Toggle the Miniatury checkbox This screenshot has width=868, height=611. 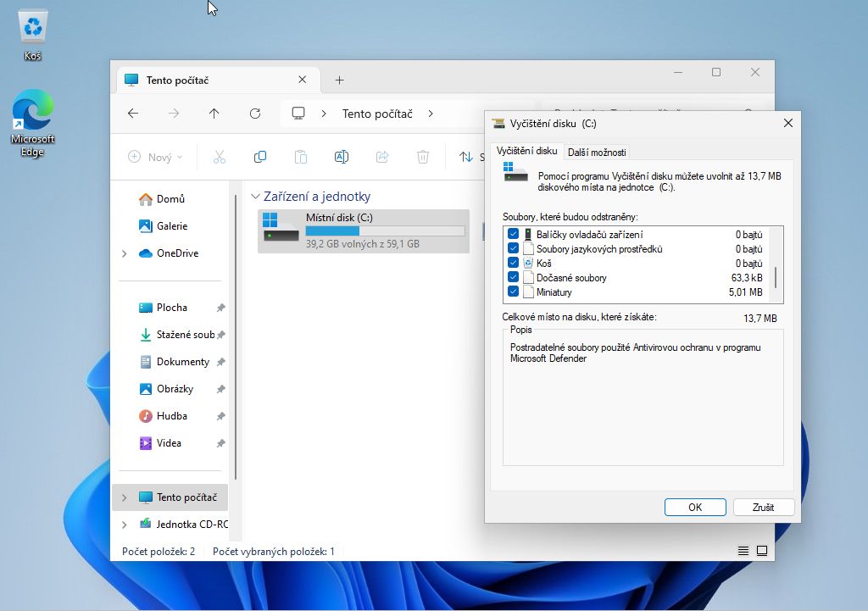tap(513, 292)
